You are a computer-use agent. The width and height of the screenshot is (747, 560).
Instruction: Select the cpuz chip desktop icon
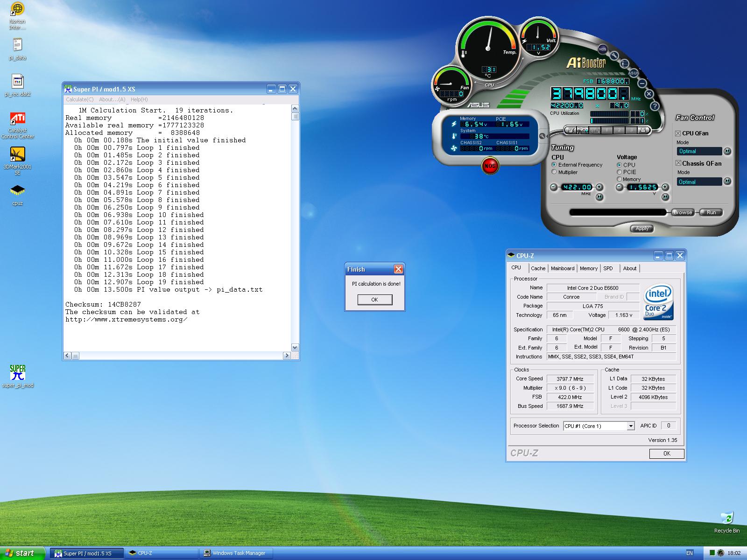coord(17,195)
